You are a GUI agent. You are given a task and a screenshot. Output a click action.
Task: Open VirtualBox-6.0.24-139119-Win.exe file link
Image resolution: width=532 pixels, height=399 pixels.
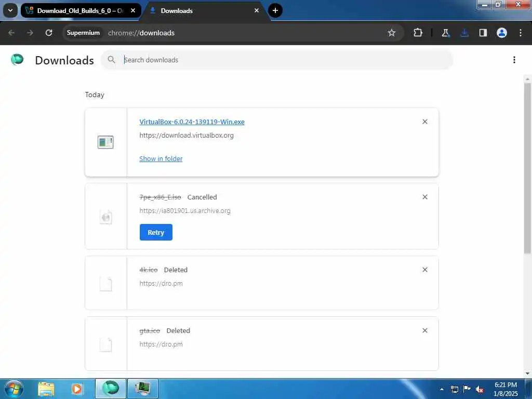pos(192,122)
